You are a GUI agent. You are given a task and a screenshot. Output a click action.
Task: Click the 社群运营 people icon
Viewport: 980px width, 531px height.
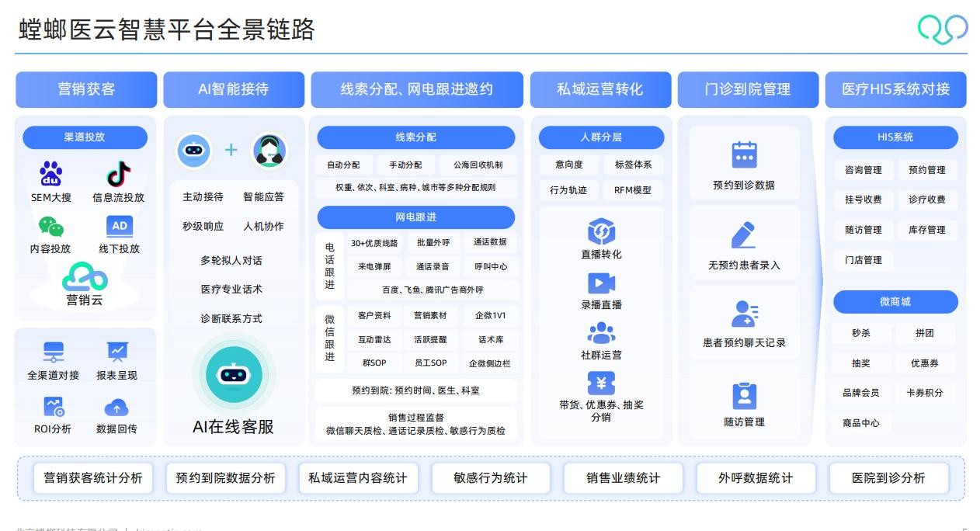click(601, 333)
